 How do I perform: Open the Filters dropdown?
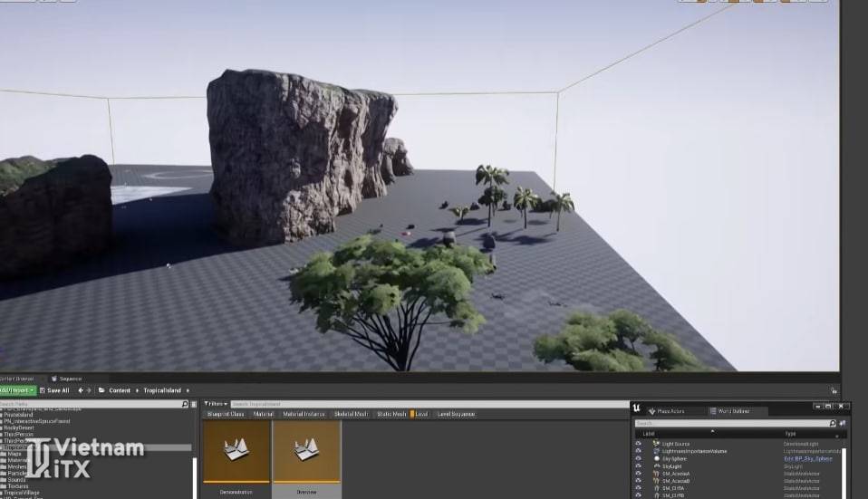(x=216, y=405)
